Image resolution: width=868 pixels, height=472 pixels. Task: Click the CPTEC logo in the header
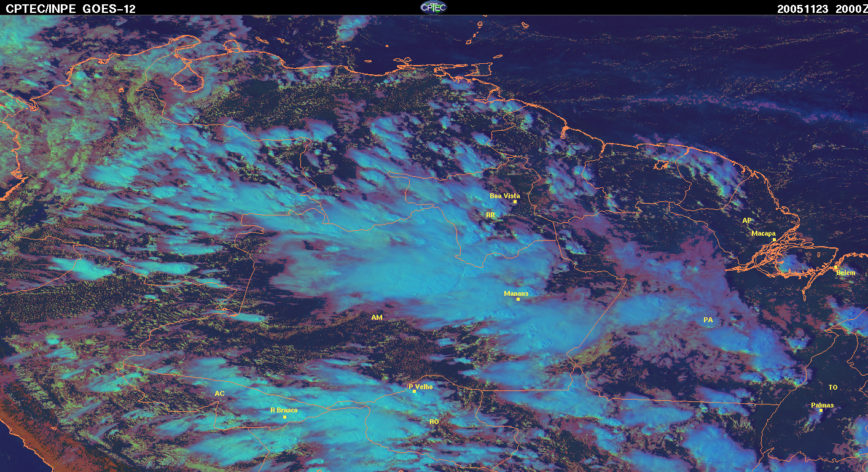[433, 7]
